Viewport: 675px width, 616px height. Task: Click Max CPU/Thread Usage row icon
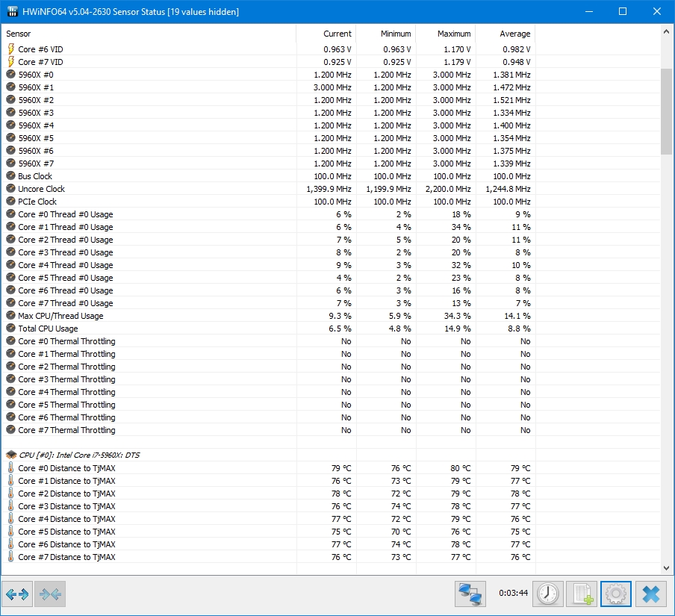tap(11, 316)
